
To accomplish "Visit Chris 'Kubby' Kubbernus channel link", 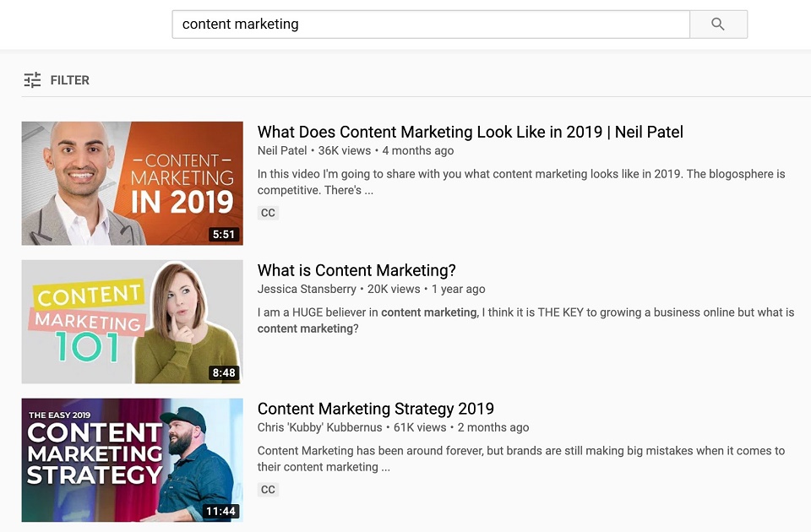I will [319, 427].
